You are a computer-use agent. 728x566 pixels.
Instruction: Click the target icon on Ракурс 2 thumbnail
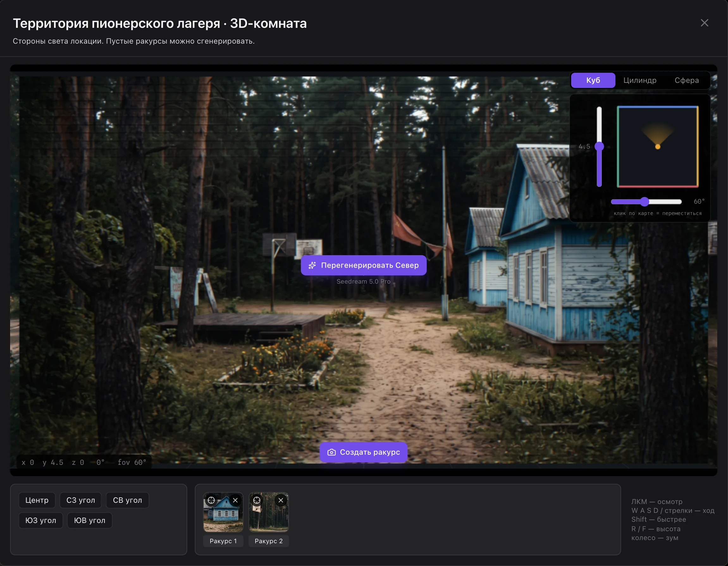coord(257,500)
